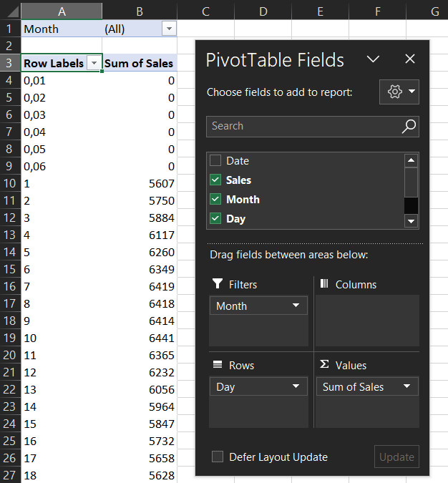Viewport: 448px width, 483px height.
Task: Open the PivotTable Fields gear settings menu
Action: pos(399,92)
